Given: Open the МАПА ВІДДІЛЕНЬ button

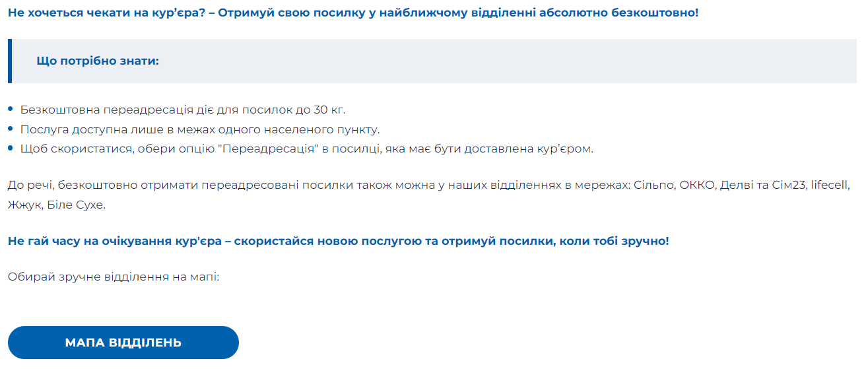Looking at the screenshot, I should pos(123,343).
